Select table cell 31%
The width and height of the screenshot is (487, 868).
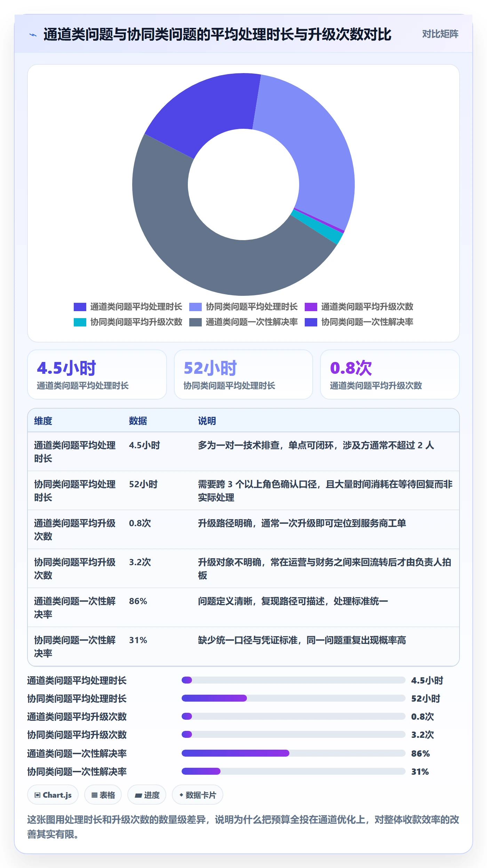138,640
